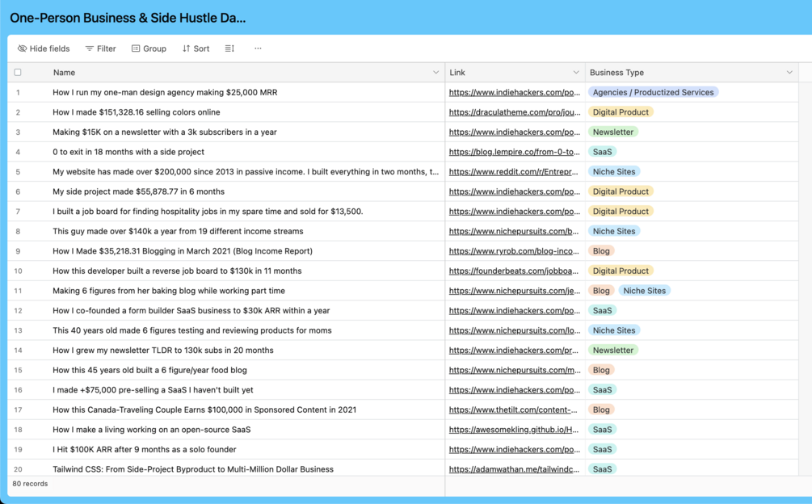
Task: Click Niche Sites tag in row 11
Action: [644, 291]
